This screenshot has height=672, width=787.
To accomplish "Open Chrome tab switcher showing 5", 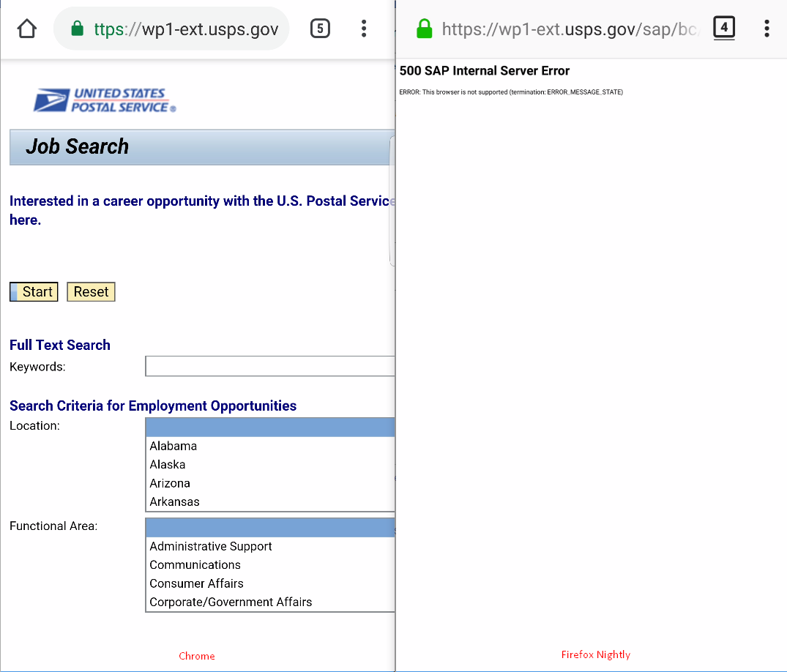I will pyautogui.click(x=320, y=29).
